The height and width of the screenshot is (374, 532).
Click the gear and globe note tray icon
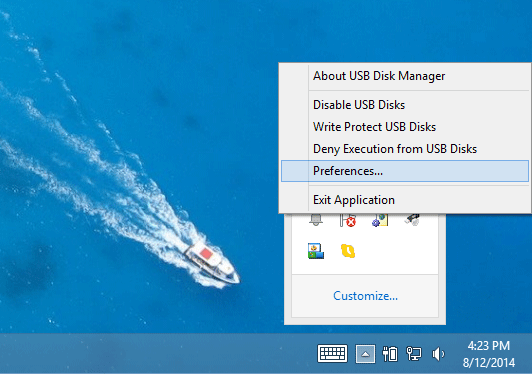380,220
